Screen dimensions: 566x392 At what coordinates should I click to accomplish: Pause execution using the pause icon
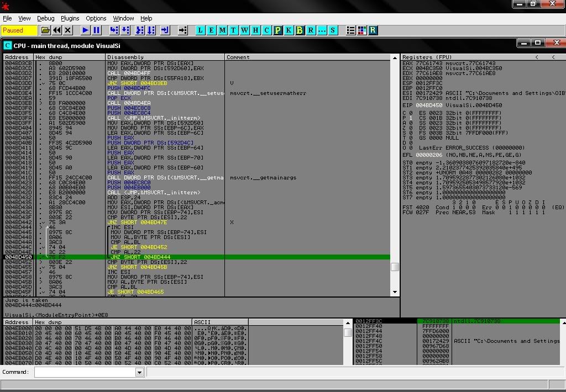(x=97, y=30)
